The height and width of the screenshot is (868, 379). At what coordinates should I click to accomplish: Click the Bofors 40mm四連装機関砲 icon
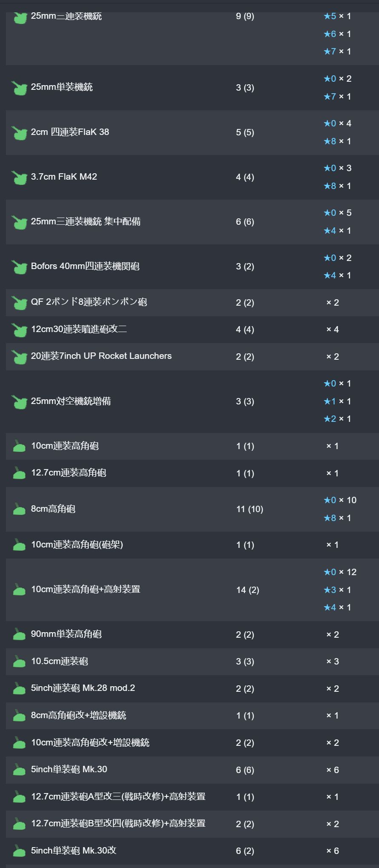tap(19, 266)
